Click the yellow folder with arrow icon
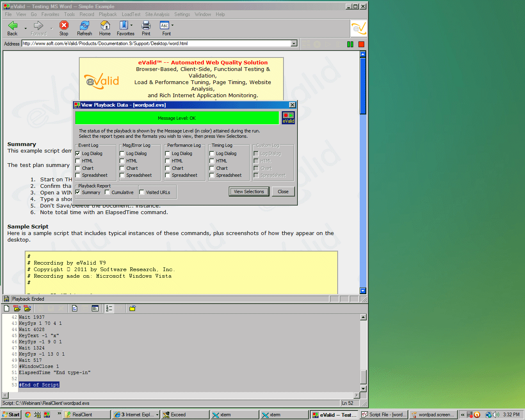Viewport: 525px width, 420px height. [x=132, y=308]
